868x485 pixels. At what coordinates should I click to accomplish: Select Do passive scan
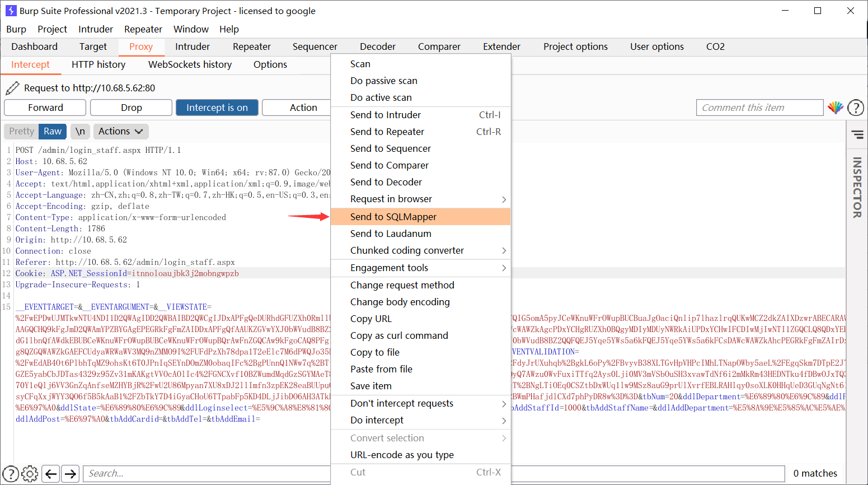pyautogui.click(x=421, y=81)
